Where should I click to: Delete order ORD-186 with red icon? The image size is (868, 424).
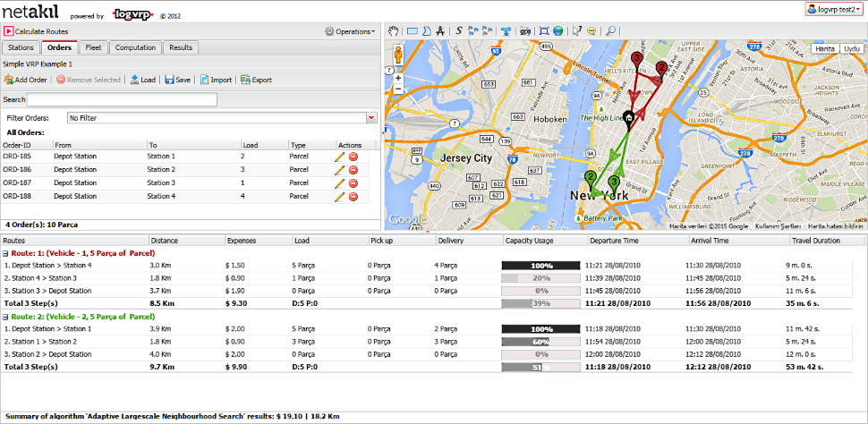click(x=353, y=170)
